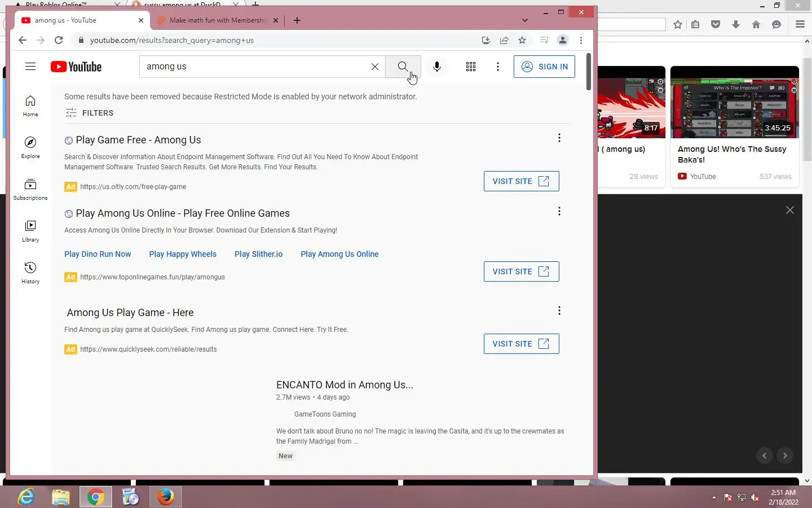
Task: Switch to Firefox from the taskbar
Action: tap(165, 497)
